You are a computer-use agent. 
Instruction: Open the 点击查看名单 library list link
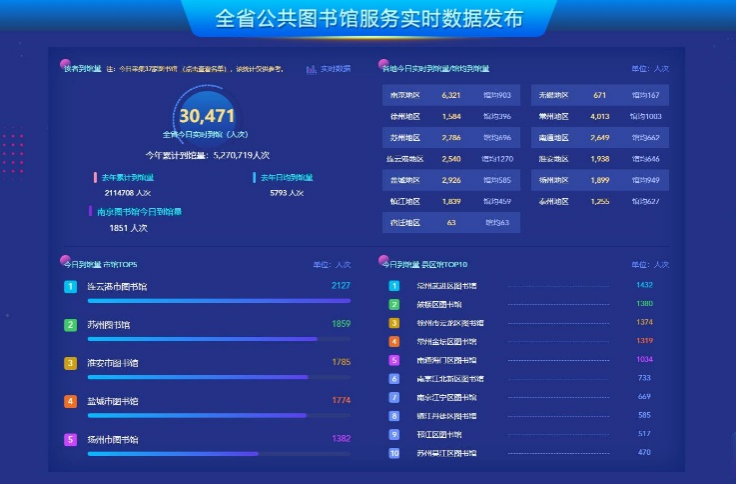pos(211,69)
